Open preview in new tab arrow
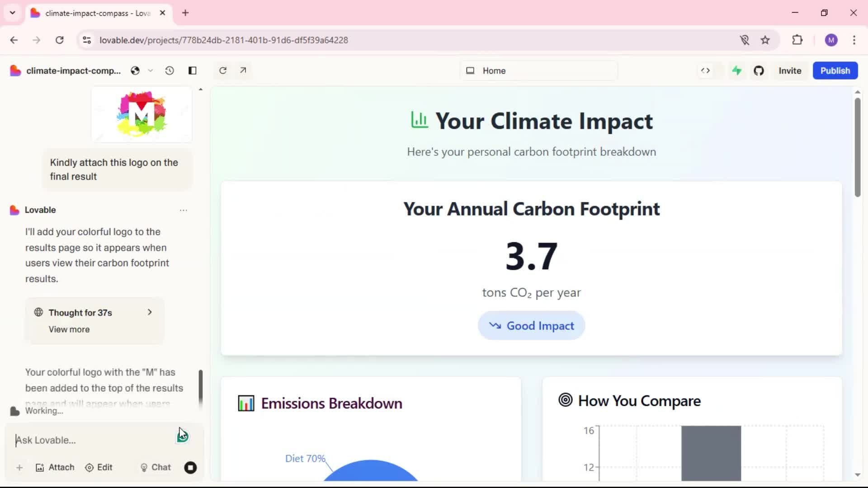The height and width of the screenshot is (488, 868). (x=243, y=70)
